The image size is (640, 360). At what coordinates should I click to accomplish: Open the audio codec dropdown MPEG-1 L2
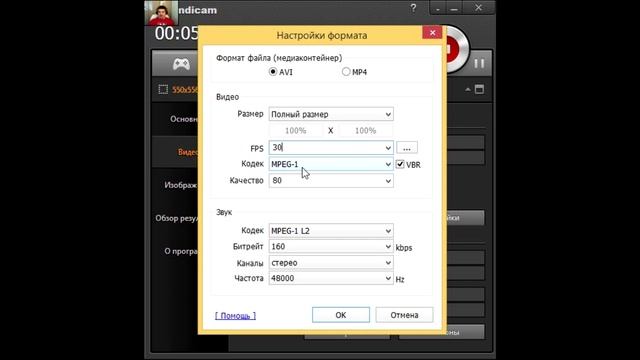click(x=331, y=231)
